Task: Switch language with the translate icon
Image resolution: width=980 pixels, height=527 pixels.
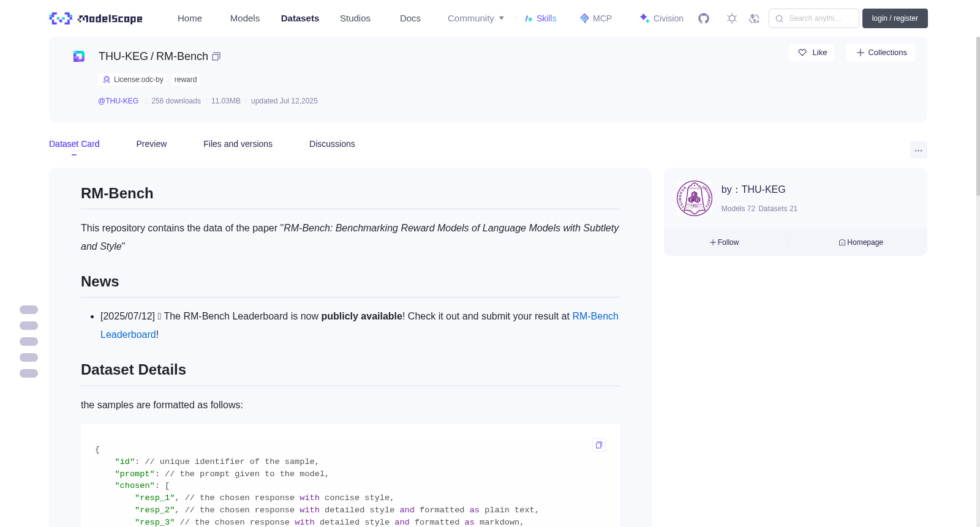Action: pyautogui.click(x=754, y=18)
